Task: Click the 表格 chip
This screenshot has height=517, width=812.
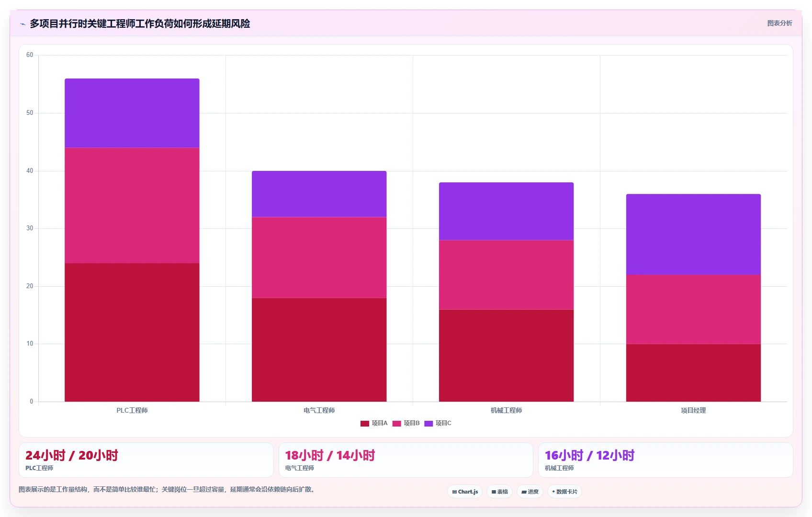Action: [x=499, y=492]
